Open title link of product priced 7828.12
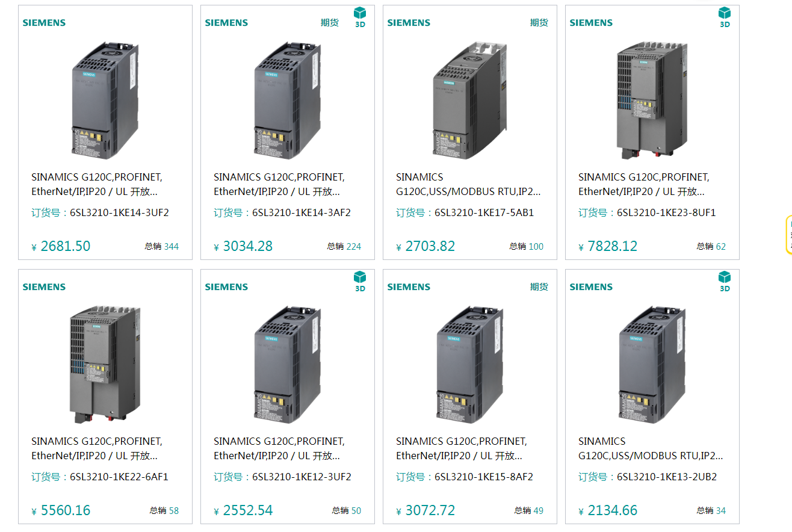The image size is (792, 532). click(x=644, y=184)
